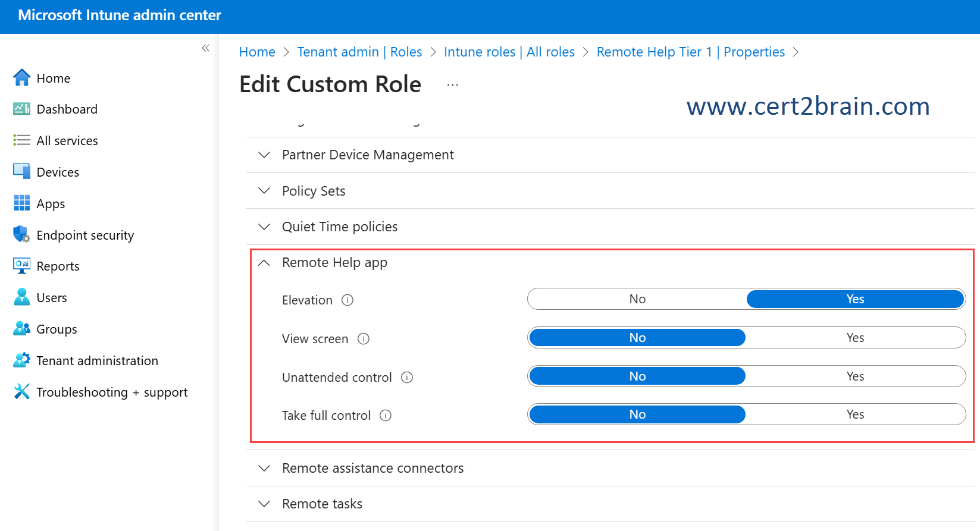Go to Home breadcrumb link
The height and width of the screenshot is (531, 980).
tap(257, 52)
